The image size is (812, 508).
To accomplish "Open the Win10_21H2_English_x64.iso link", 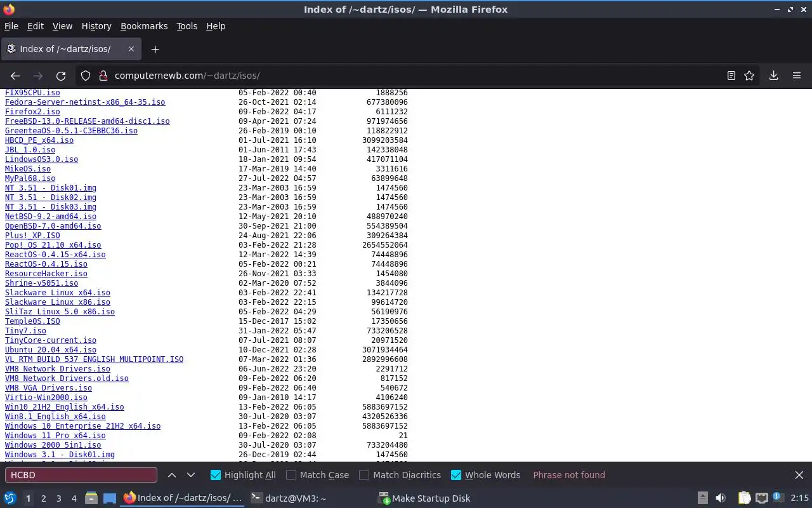I will (65, 407).
